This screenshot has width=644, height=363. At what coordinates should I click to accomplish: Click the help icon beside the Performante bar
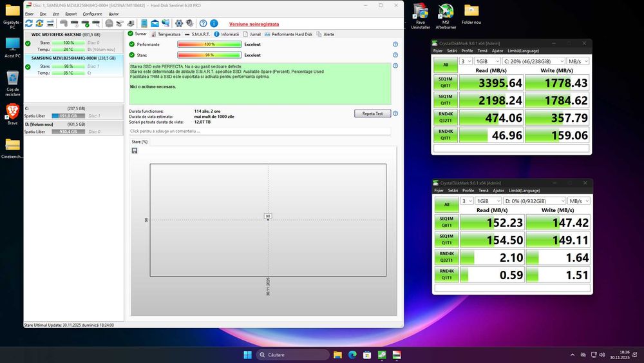pyautogui.click(x=395, y=44)
